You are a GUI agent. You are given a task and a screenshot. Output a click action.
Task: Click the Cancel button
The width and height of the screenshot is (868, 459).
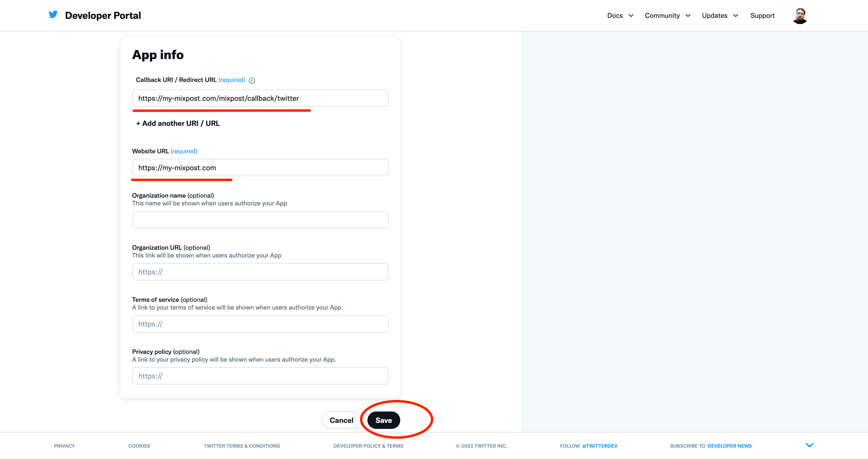point(341,420)
